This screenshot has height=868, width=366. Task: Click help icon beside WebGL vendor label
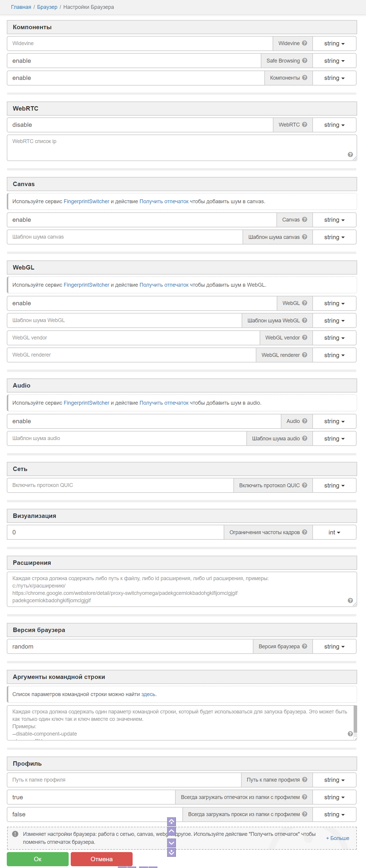tap(304, 337)
